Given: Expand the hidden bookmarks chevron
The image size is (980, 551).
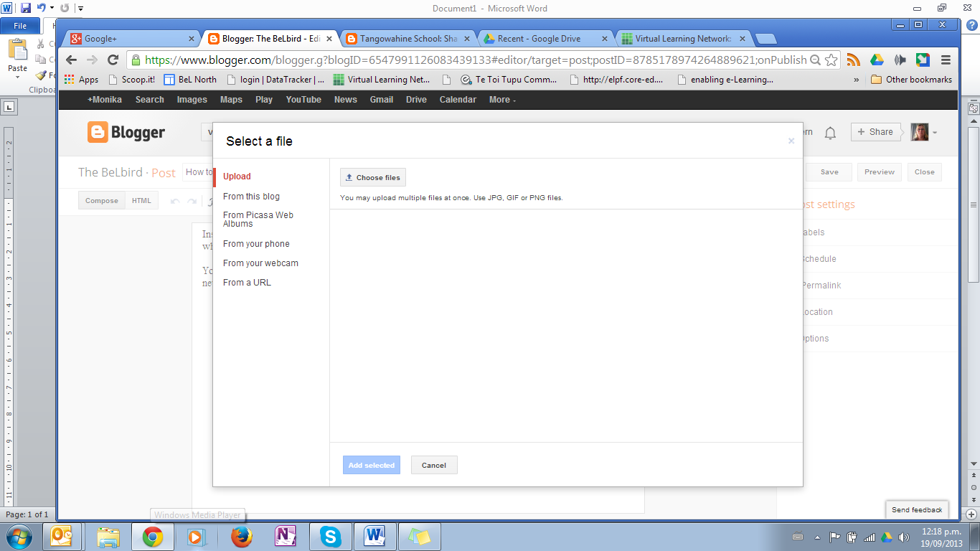Looking at the screenshot, I should 856,80.
